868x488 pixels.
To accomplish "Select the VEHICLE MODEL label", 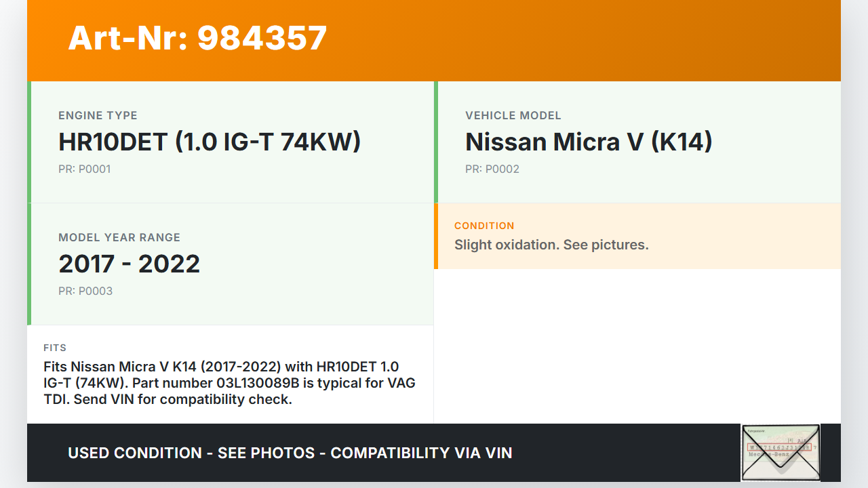I will click(x=513, y=115).
